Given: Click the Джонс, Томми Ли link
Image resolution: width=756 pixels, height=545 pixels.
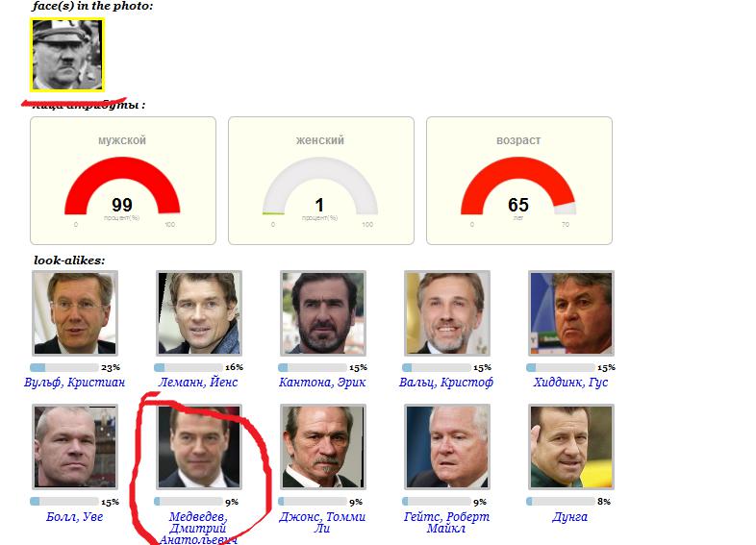Looking at the screenshot, I should click(322, 522).
